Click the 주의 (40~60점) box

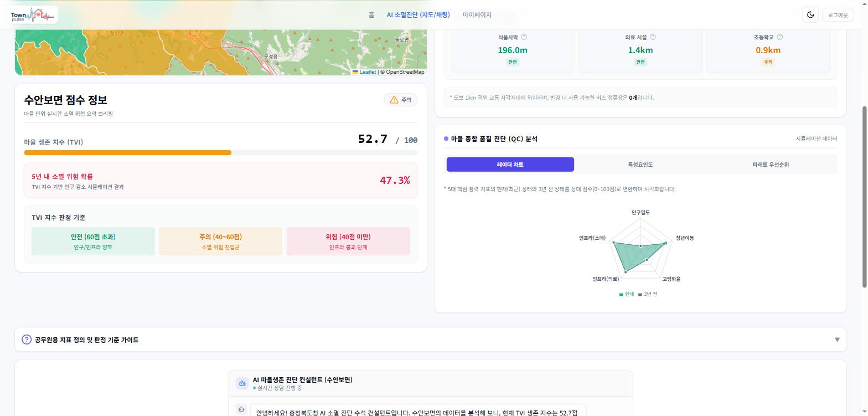point(220,241)
